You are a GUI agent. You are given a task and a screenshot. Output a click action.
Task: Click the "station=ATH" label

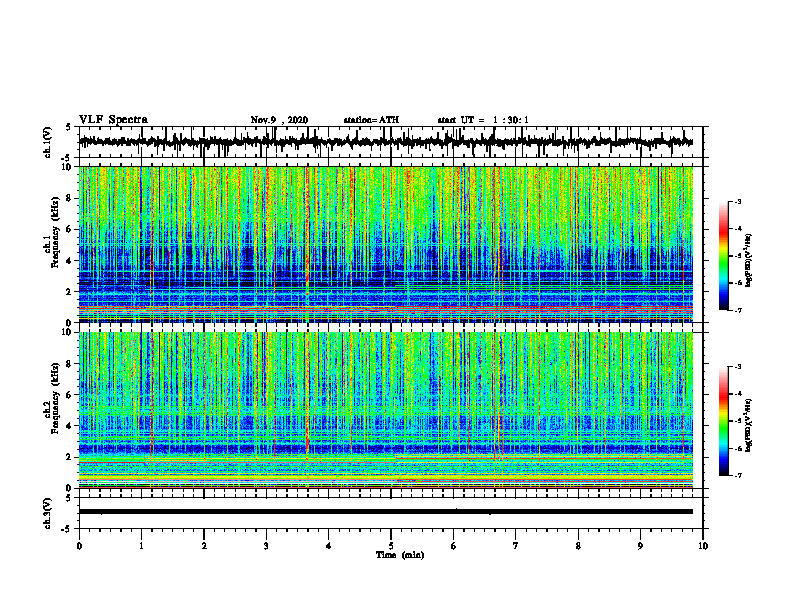click(371, 120)
